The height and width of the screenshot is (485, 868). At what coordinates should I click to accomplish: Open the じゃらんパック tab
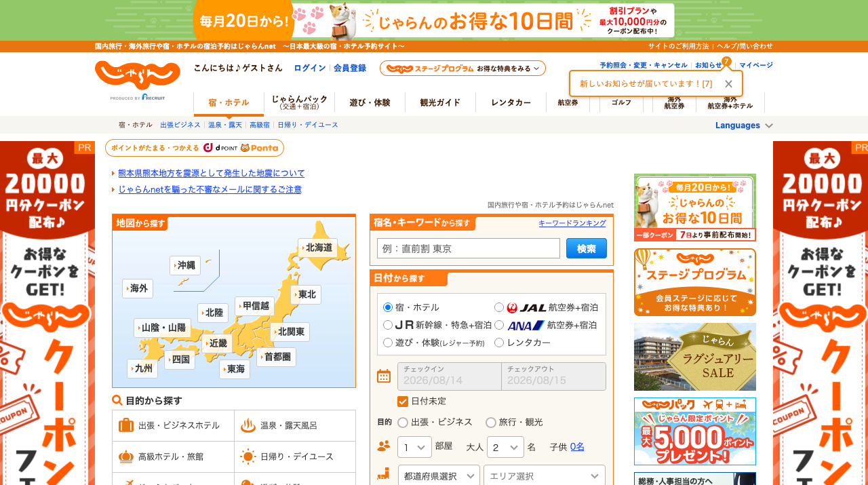[299, 102]
